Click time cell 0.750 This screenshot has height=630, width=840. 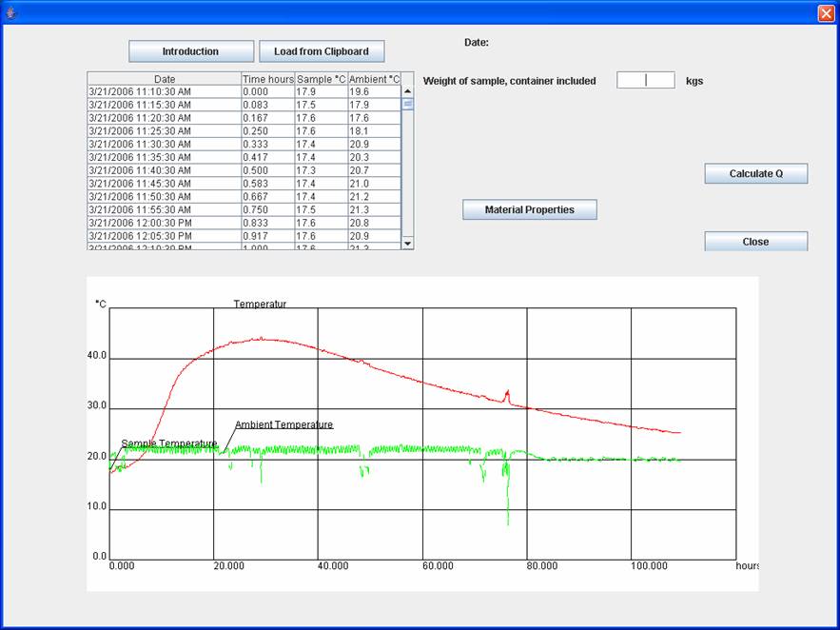(x=268, y=209)
